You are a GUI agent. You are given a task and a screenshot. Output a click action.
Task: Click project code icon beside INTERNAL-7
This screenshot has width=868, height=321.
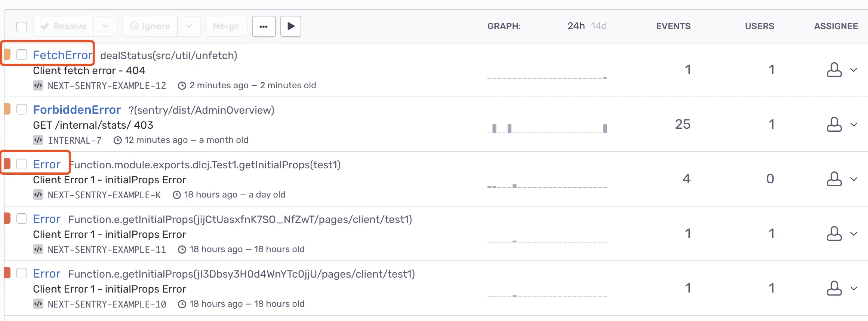click(38, 140)
